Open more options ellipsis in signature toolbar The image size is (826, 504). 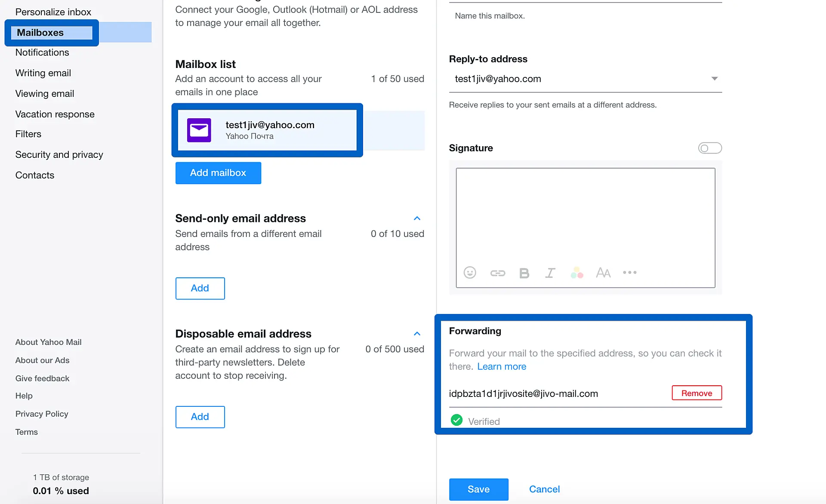click(629, 273)
